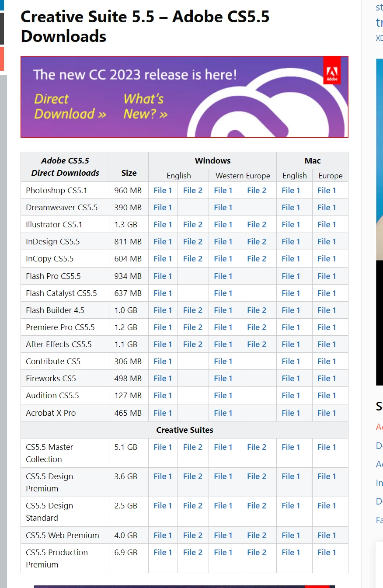Viewport: 383px width, 588px height.
Task: Select the Flash Builder 4.5 name cell
Action: coord(65,310)
